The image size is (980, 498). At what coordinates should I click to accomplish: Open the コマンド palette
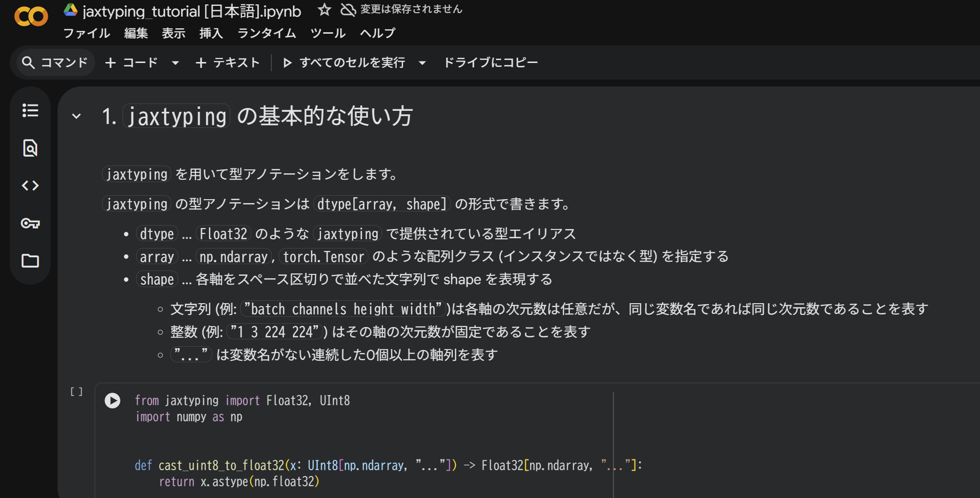click(x=54, y=62)
